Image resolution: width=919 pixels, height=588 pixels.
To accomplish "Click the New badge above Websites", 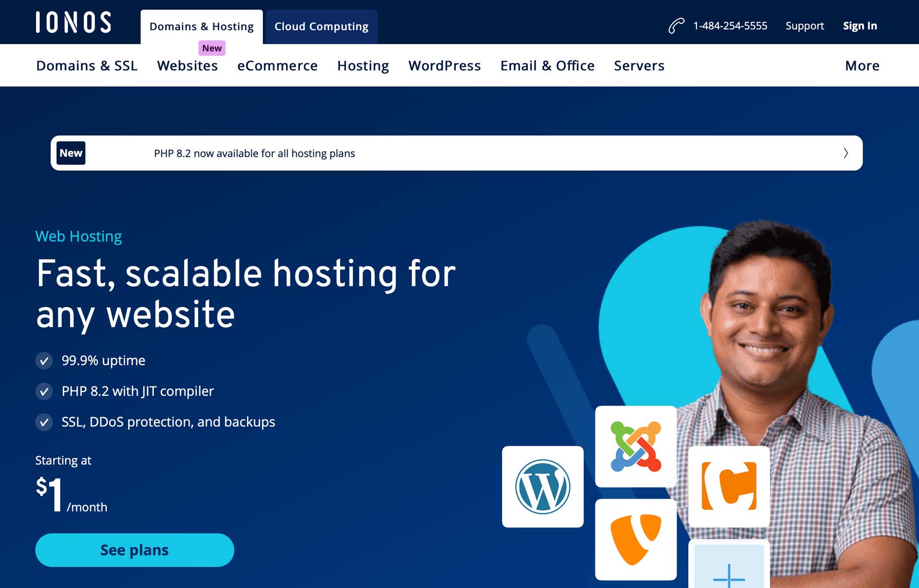I will click(x=212, y=48).
